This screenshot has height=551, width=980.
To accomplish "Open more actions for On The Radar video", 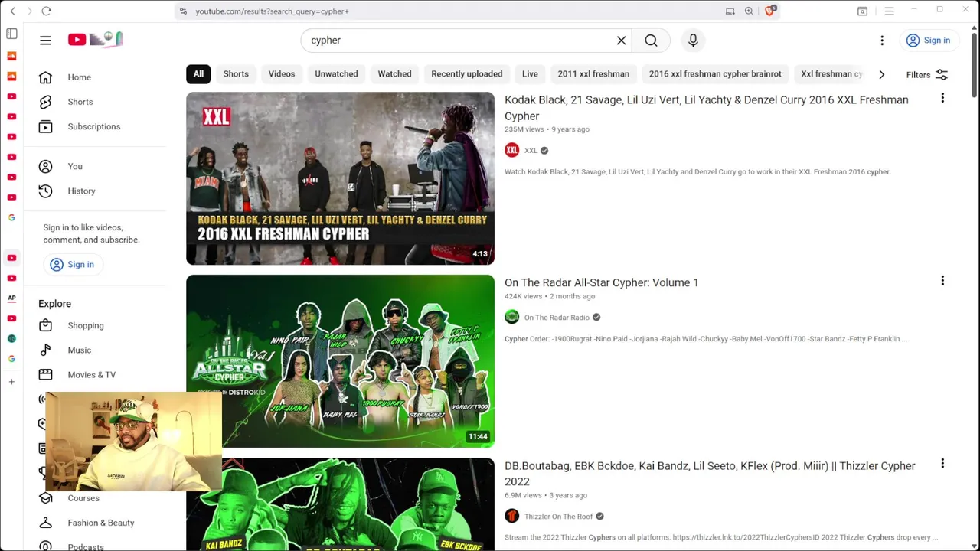I will (x=942, y=281).
